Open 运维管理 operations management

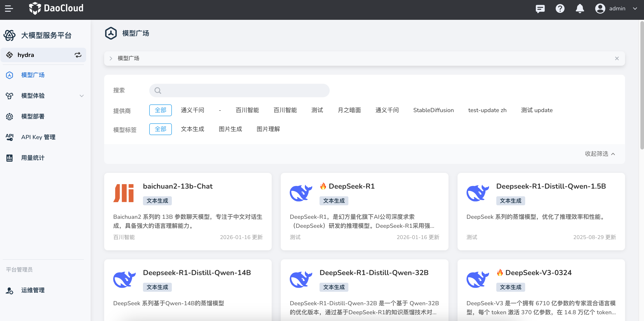(33, 290)
